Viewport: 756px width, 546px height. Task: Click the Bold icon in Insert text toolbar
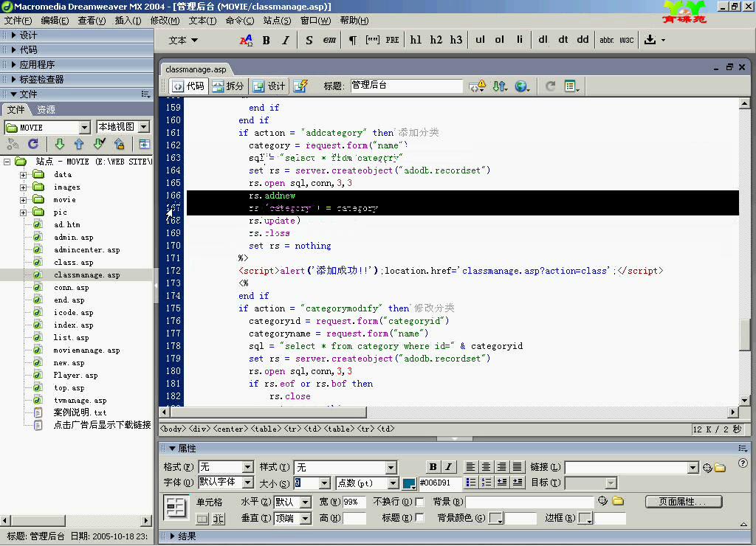266,41
